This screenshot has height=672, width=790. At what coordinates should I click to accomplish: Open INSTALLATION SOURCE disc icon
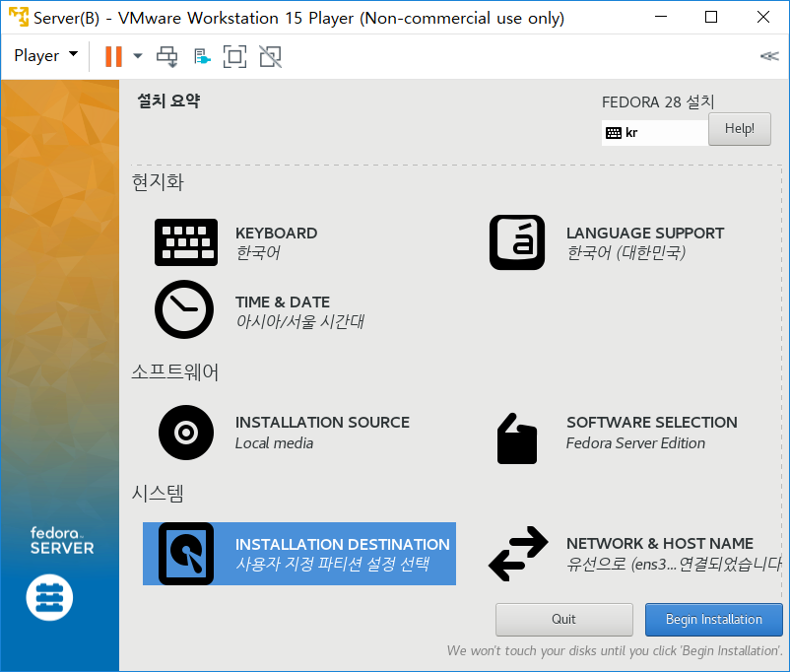click(x=186, y=433)
